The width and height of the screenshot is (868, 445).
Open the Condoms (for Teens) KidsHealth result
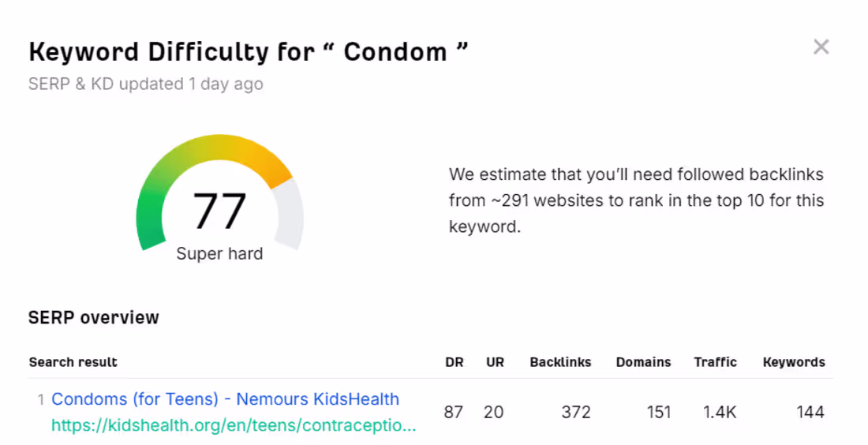(x=225, y=399)
